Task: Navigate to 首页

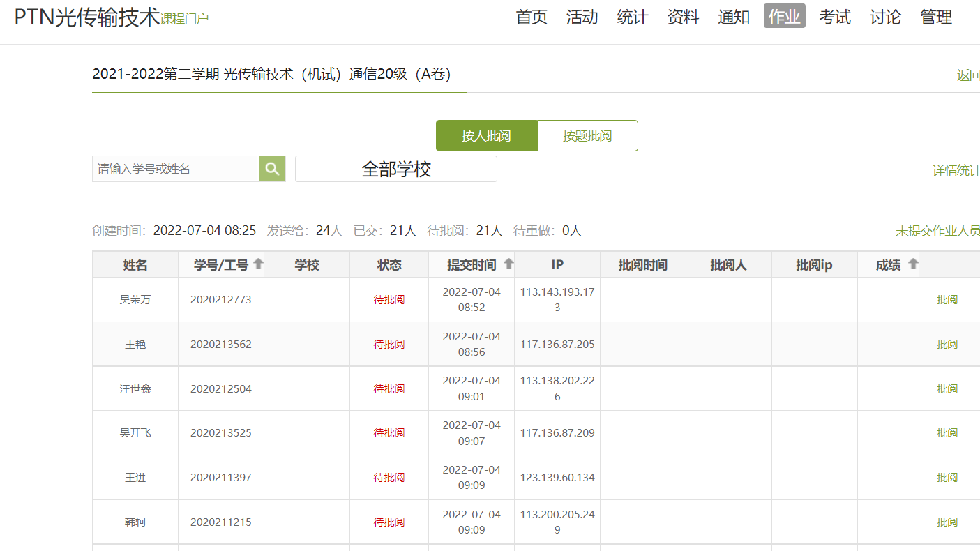Action: (x=532, y=17)
